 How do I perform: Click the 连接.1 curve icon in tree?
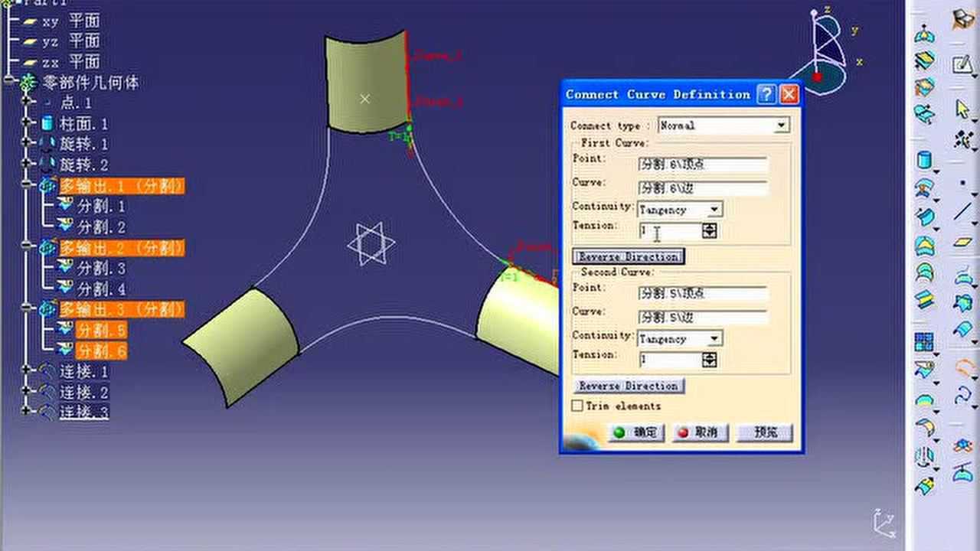(47, 372)
